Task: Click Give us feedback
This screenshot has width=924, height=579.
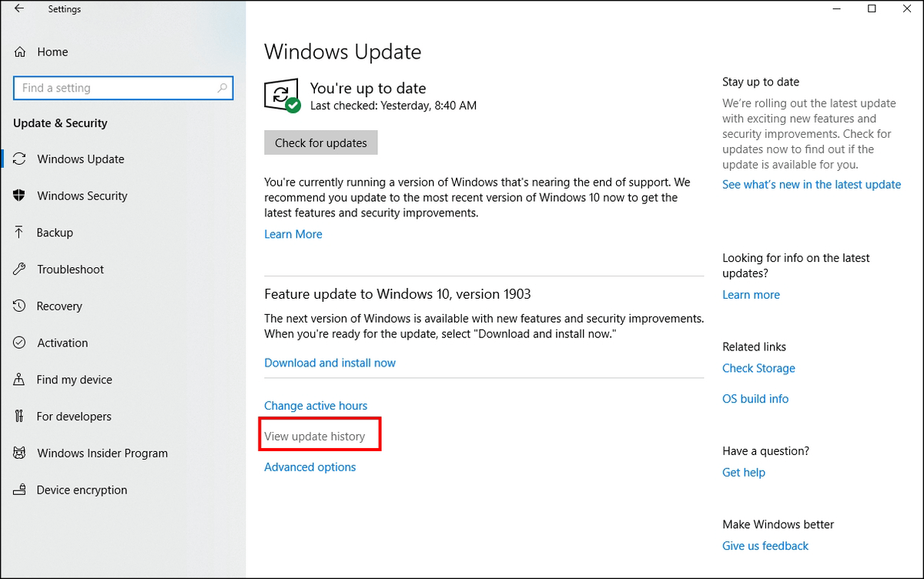Action: pyautogui.click(x=765, y=546)
